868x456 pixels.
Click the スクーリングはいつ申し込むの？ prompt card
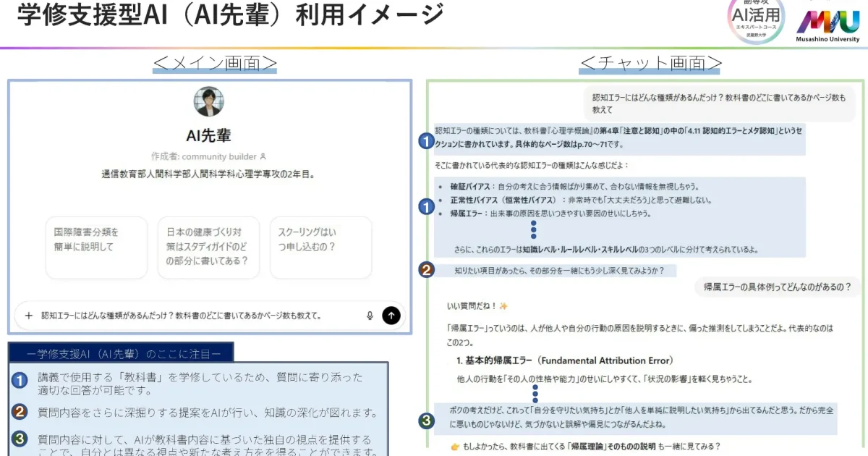coord(320,246)
